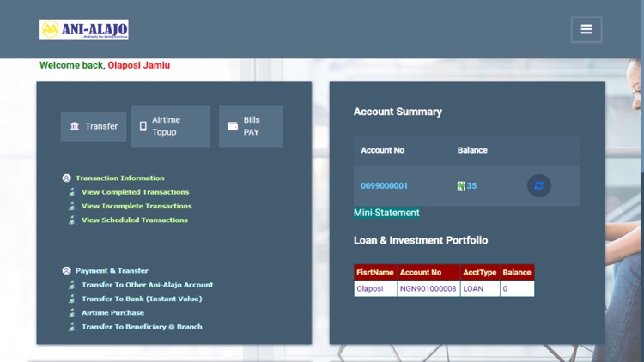Click the Transfer button with bank icon
Image resolution: width=644 pixels, height=362 pixels.
[94, 126]
